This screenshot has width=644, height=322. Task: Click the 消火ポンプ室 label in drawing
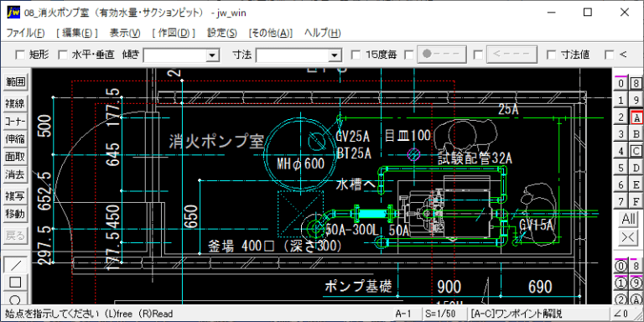pyautogui.click(x=216, y=141)
